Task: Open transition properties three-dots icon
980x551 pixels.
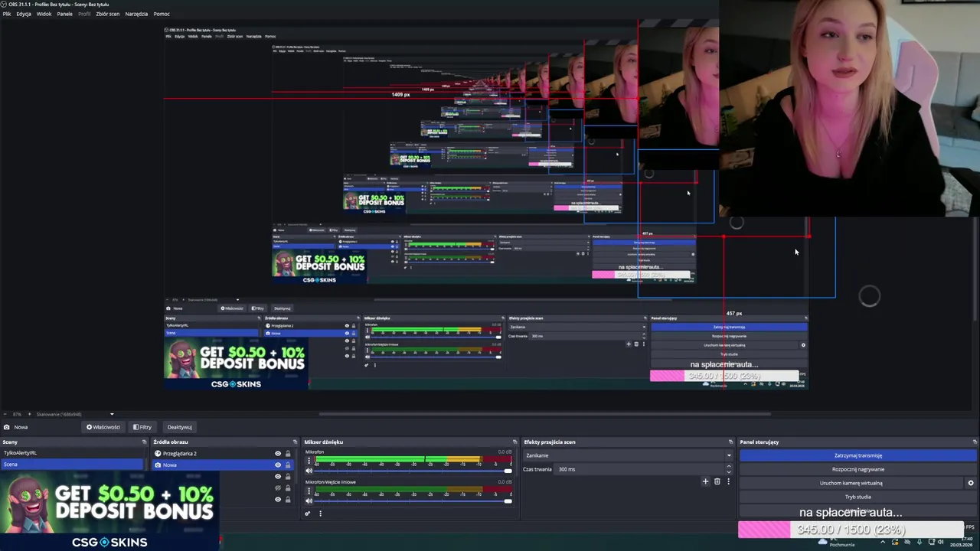Action: (728, 481)
